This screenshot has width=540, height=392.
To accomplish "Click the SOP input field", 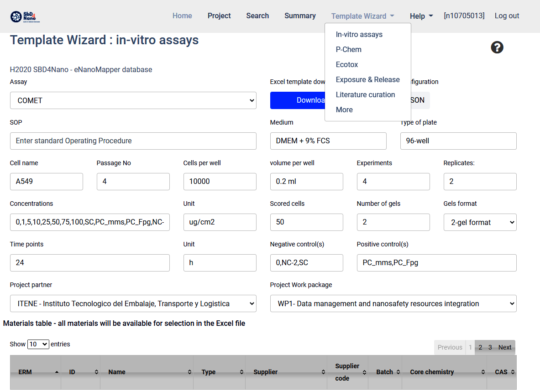I will coord(133,141).
